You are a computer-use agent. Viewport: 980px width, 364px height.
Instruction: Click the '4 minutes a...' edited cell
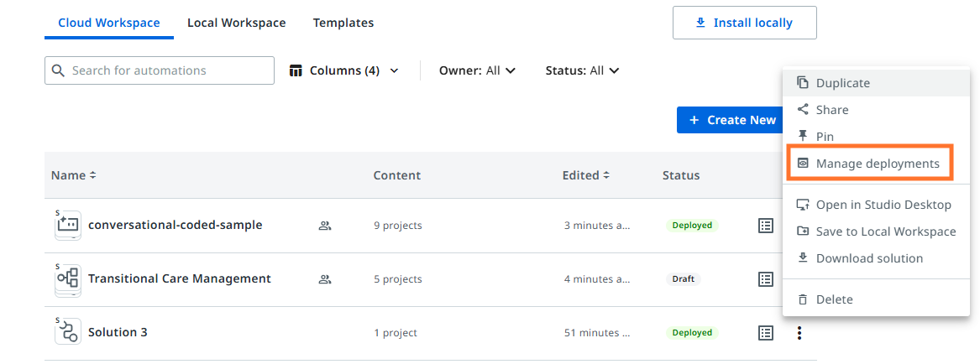598,280
